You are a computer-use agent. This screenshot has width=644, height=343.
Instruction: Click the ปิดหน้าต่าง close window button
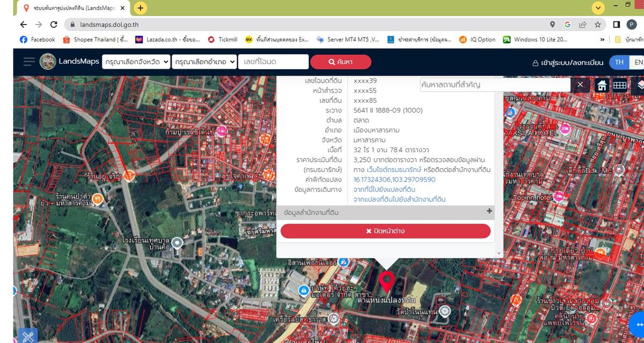point(385,231)
